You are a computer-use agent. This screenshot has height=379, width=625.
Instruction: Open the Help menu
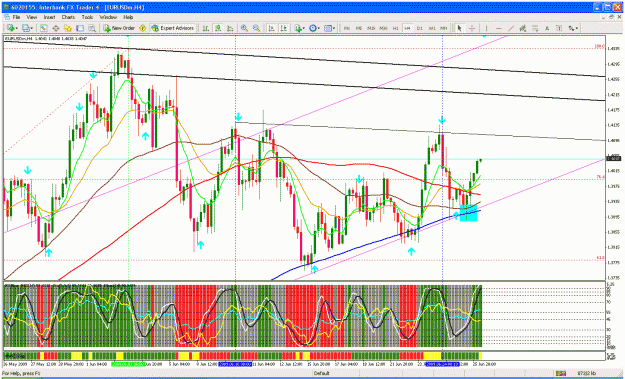pyautogui.click(x=128, y=18)
